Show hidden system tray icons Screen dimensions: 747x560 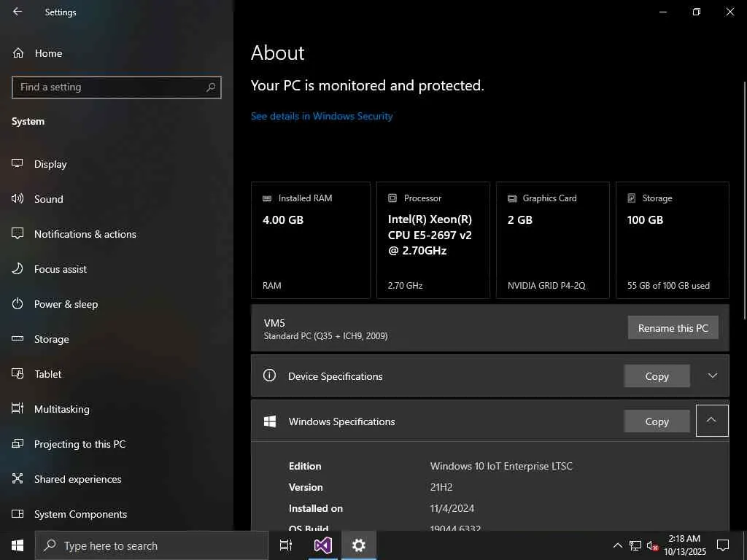pos(617,545)
